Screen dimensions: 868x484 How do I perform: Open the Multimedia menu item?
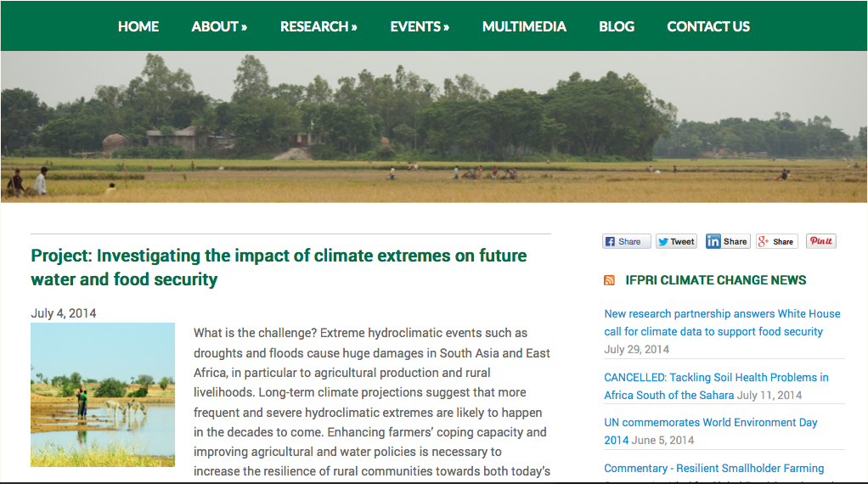tap(524, 26)
